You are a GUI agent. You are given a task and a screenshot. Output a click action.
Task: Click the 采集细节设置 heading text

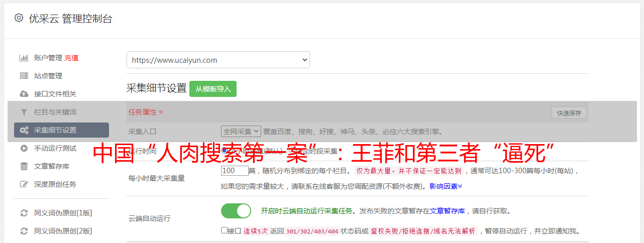point(157,88)
